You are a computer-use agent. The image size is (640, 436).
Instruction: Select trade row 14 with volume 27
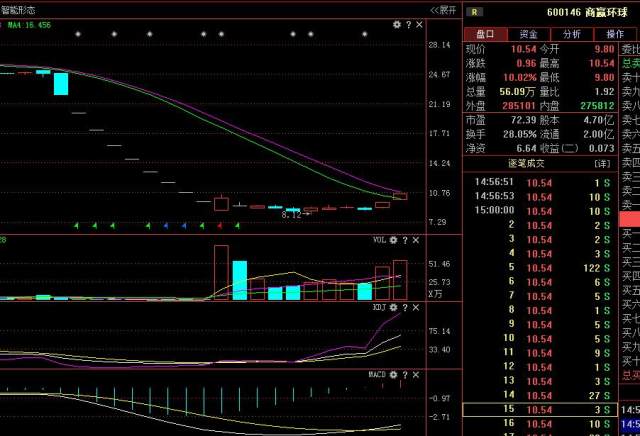[541, 395]
